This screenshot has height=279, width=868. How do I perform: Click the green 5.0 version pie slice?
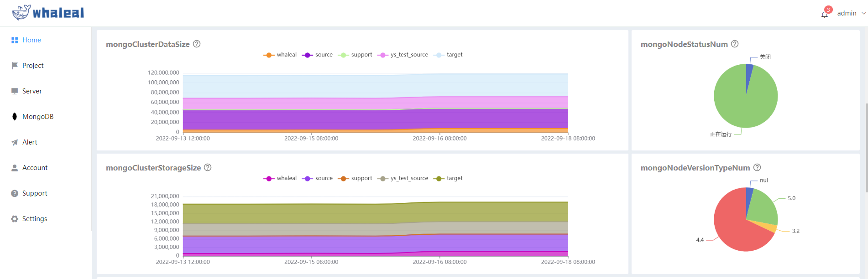762,207
